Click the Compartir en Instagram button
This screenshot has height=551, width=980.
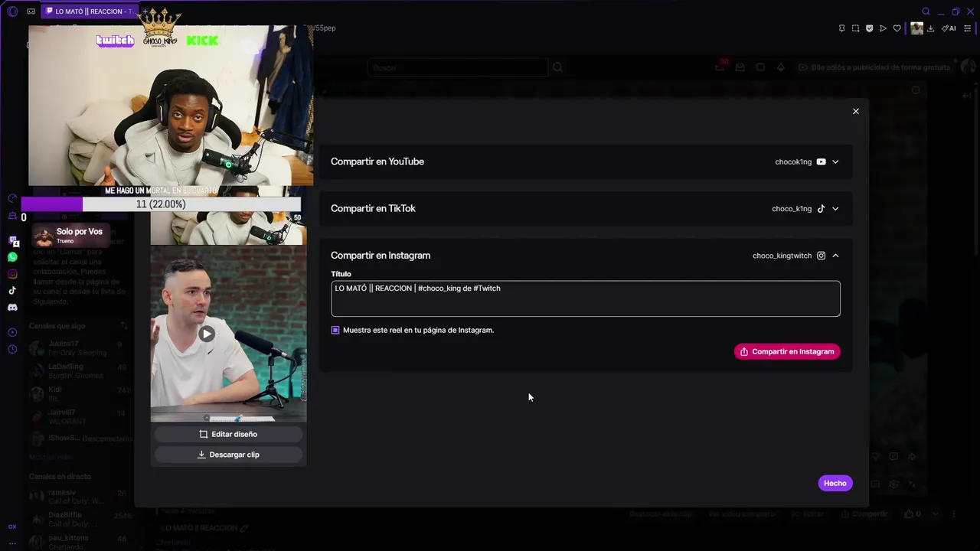787,351
